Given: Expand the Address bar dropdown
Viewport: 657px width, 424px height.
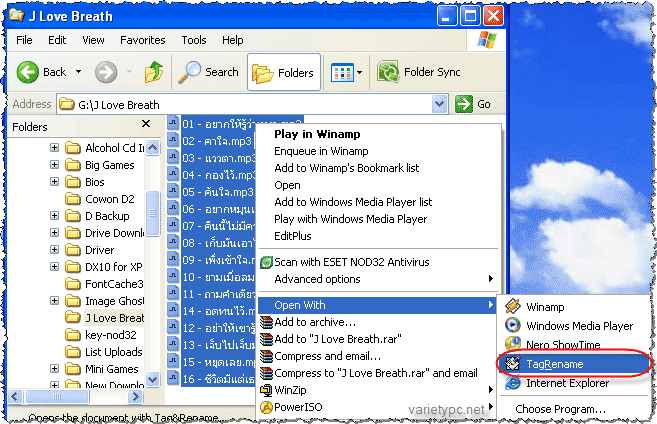Looking at the screenshot, I should pos(439,104).
